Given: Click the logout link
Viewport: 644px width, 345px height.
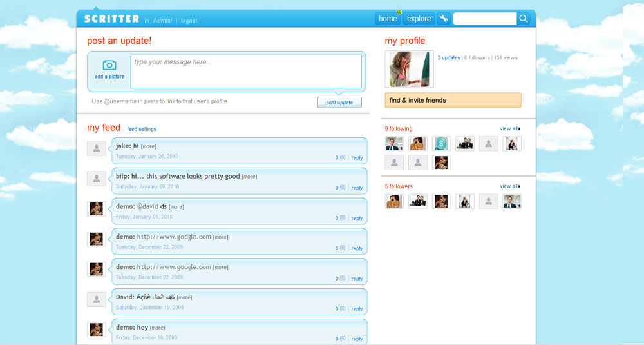Looking at the screenshot, I should 189,21.
